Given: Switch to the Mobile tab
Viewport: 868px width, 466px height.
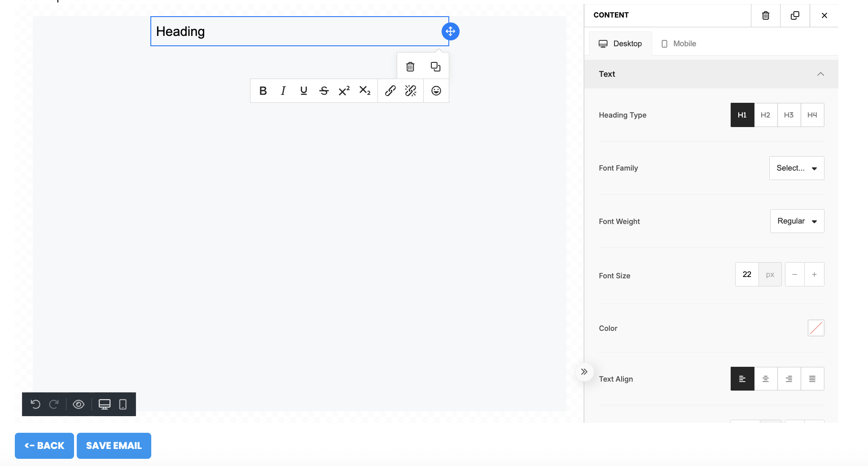Looking at the screenshot, I should point(679,44).
